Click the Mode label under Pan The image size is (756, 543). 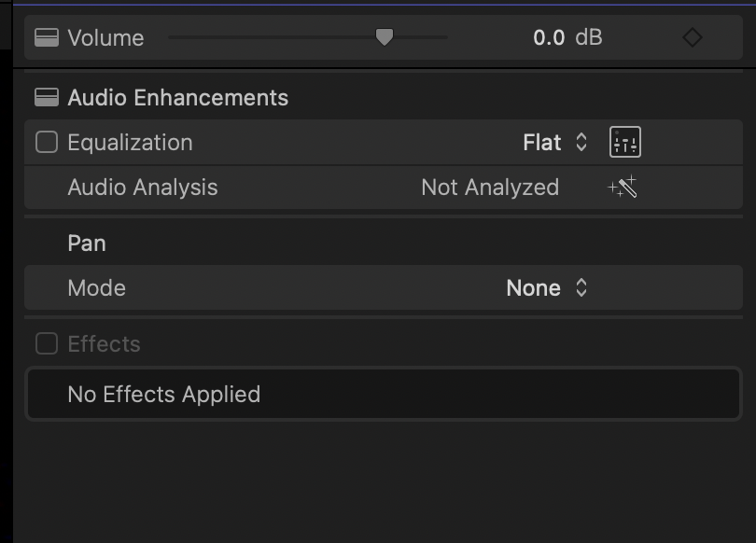coord(96,288)
